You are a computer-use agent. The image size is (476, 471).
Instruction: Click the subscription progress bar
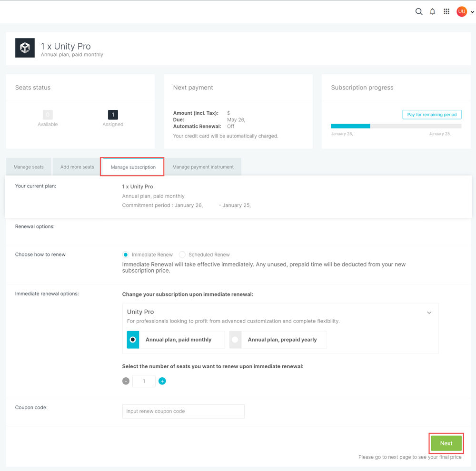(x=396, y=126)
